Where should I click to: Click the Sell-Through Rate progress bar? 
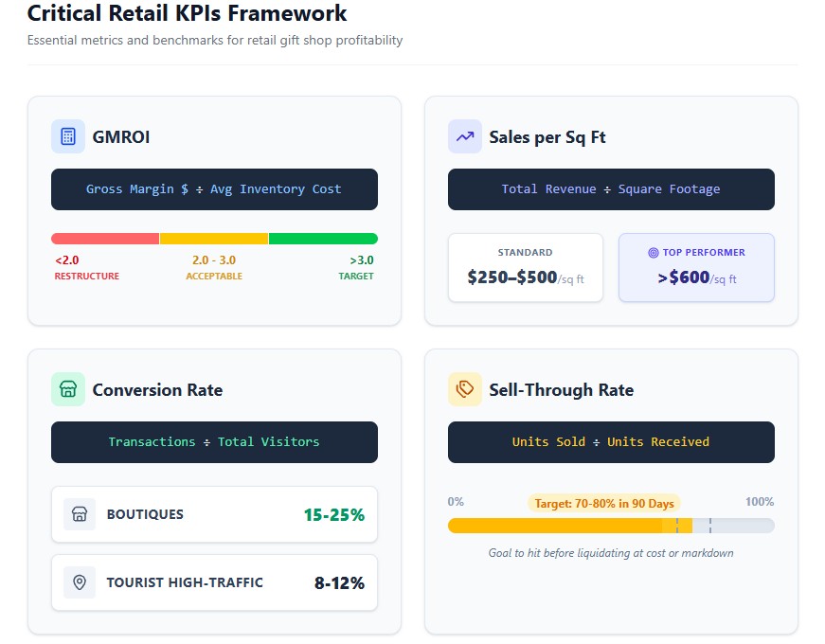611,526
